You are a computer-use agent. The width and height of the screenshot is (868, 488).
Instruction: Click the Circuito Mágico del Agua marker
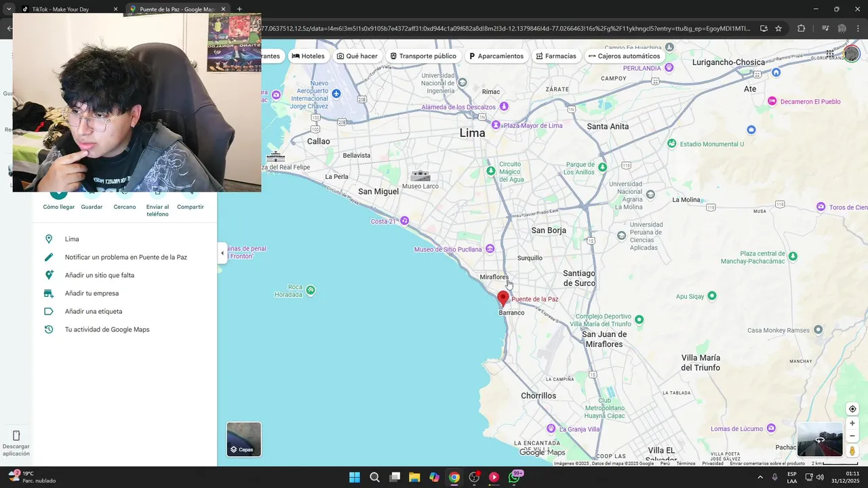tap(491, 171)
